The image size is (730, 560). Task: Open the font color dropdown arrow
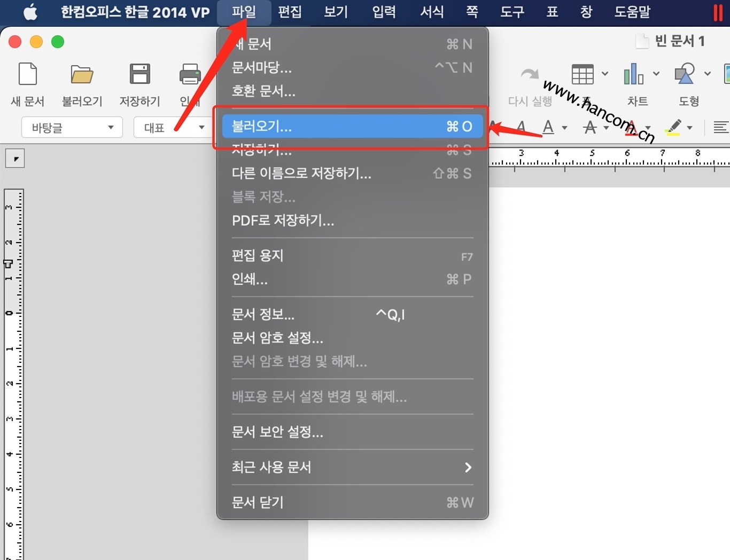pyautogui.click(x=648, y=128)
